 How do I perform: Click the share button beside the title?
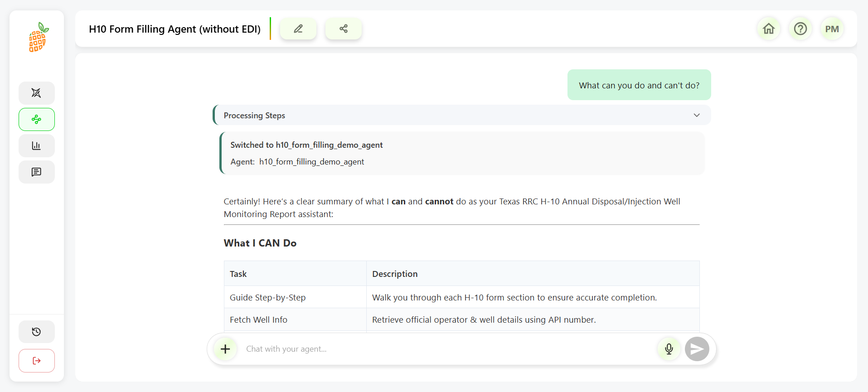344,29
